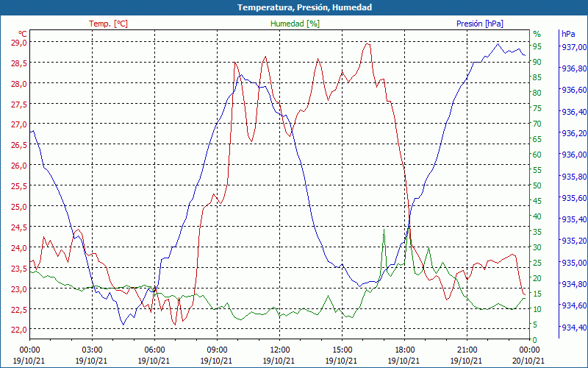Click the chart title 'Temperatura, Presión, Humedad'
This screenshot has height=368, width=588.
click(304, 7)
